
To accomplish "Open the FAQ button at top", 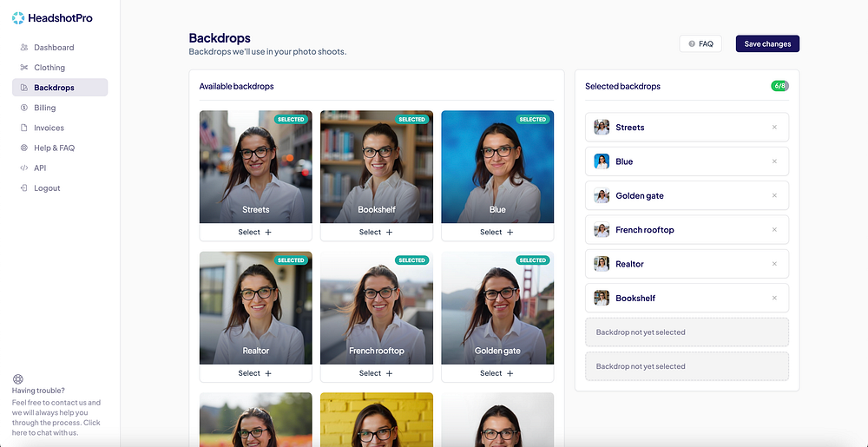I will [700, 43].
